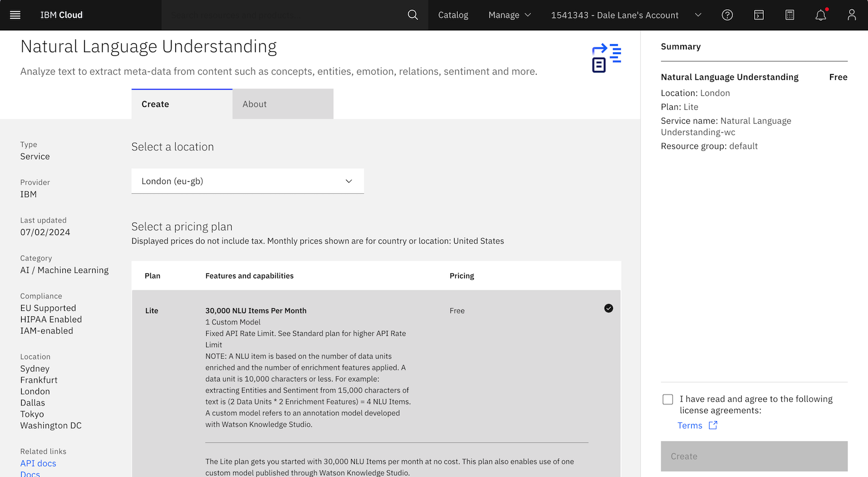868x477 pixels.
Task: View notifications bell icon
Action: pyautogui.click(x=821, y=15)
